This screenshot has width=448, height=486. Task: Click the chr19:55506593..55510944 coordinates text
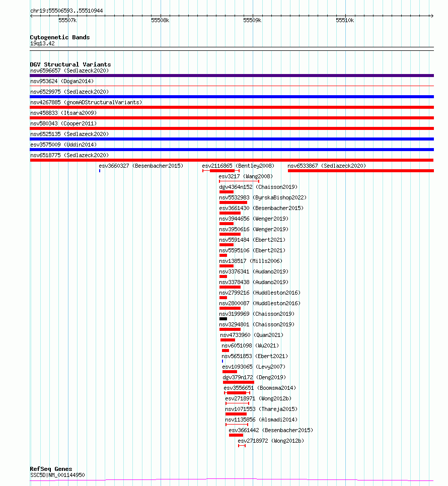(66, 11)
